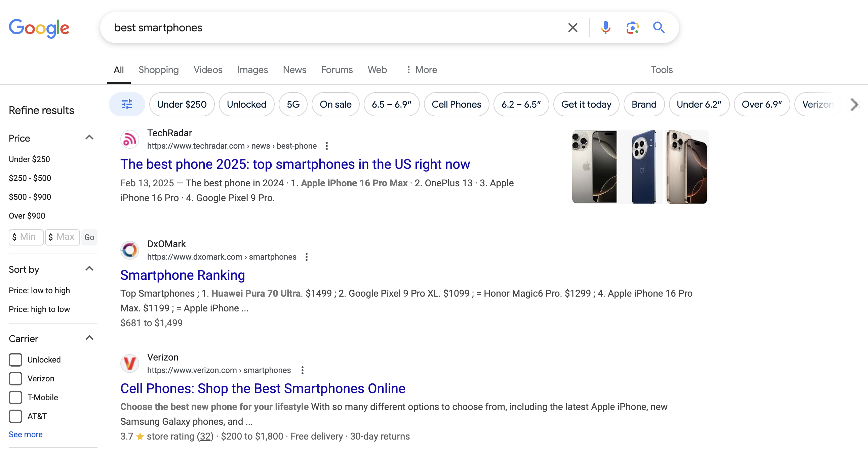Screen dimensions: 868x452
Task: Collapse the Carrier filter section
Action: point(89,338)
